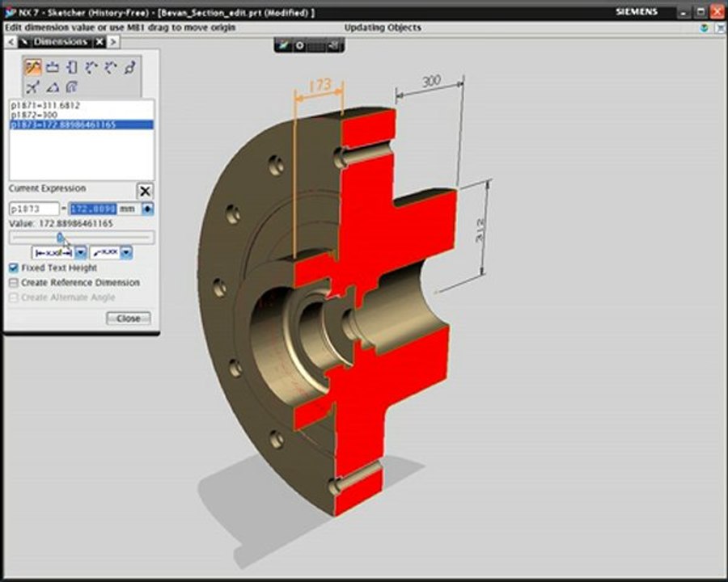Close the NX 7 window
The image size is (728, 582).
coord(717,13)
